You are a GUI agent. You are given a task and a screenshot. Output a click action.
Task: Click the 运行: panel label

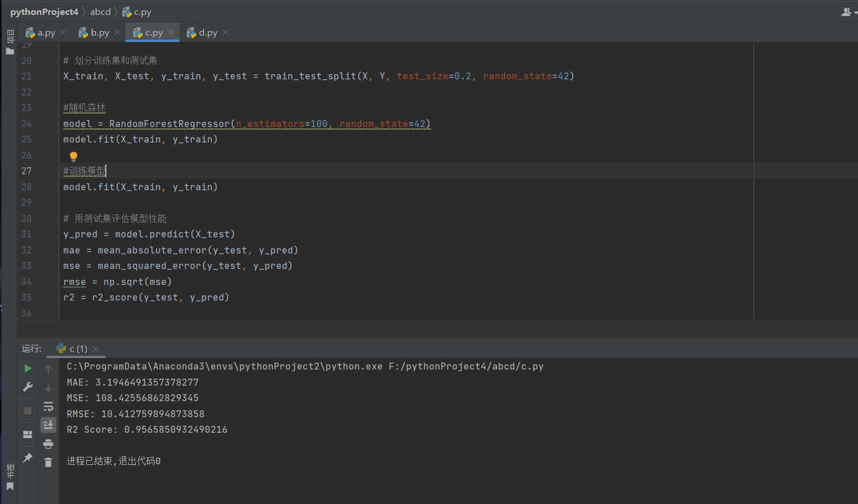[32, 349]
